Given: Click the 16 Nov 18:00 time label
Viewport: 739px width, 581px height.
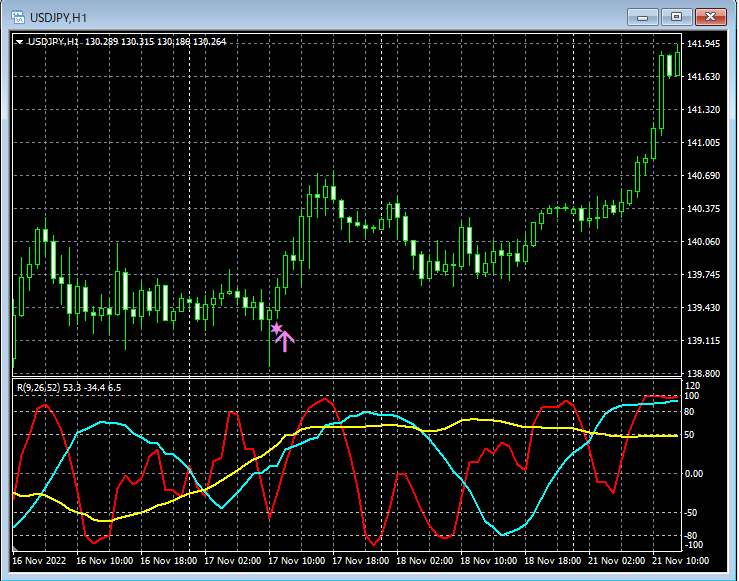Looking at the screenshot, I should point(169,561).
